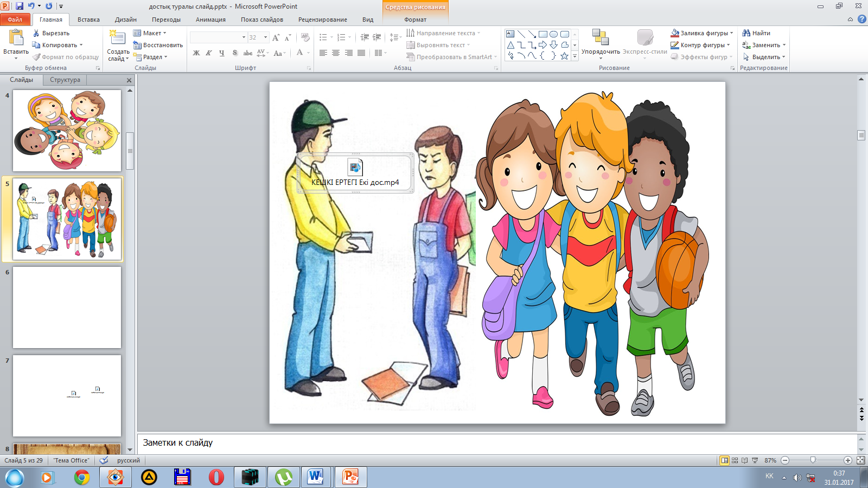Switch to the Structure (Структура) pane tab
The width and height of the screenshot is (868, 488).
65,80
